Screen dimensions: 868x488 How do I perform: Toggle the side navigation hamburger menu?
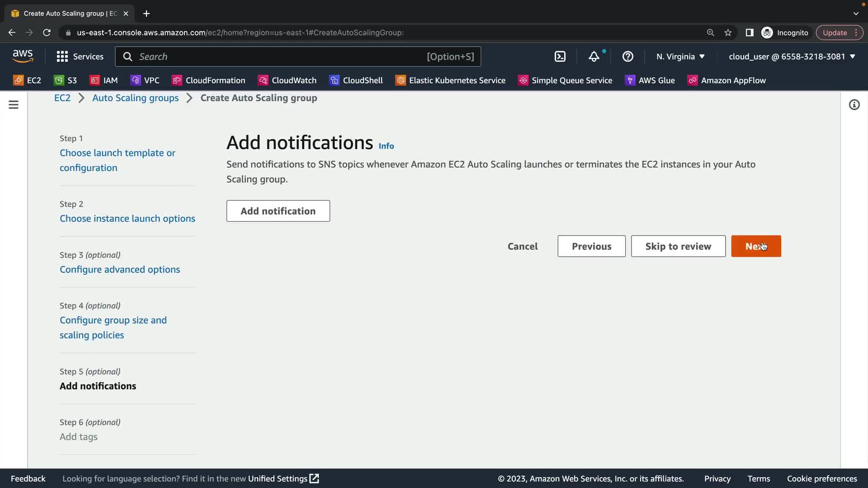(14, 105)
